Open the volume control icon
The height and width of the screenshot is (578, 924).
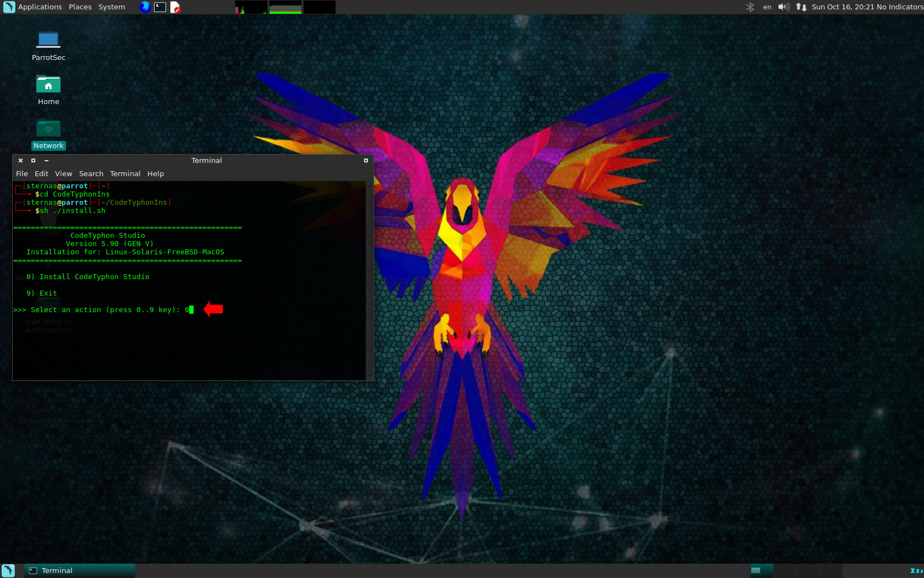point(784,7)
